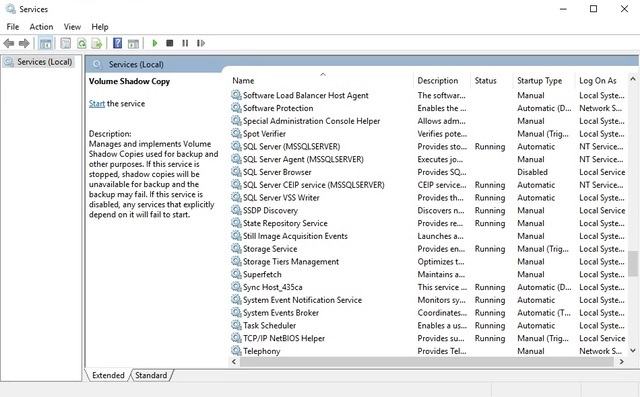Select Storage Tiers Management service name

click(x=291, y=262)
